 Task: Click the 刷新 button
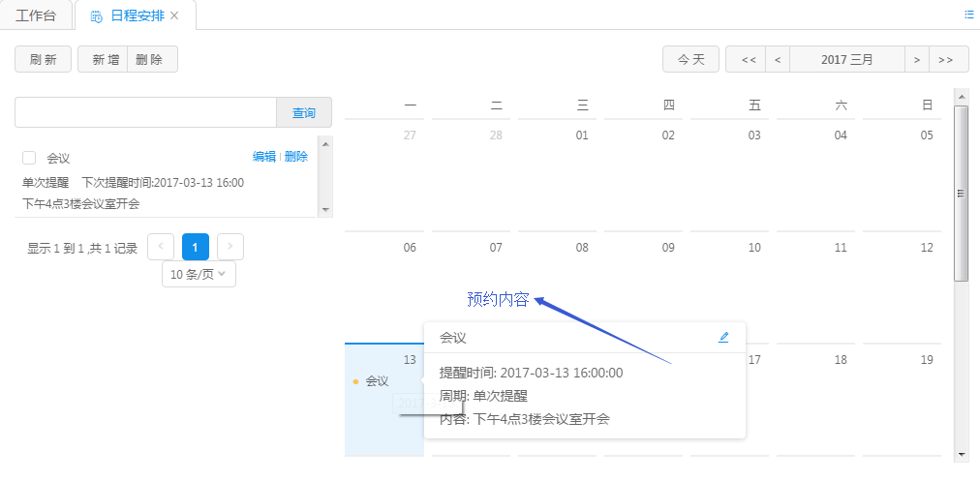(43, 60)
